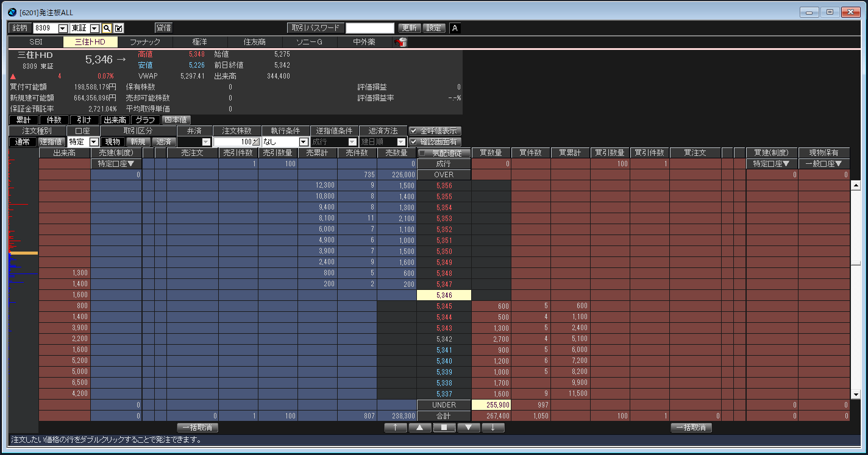
Task: Select 返済 trade category
Action: coord(163,142)
